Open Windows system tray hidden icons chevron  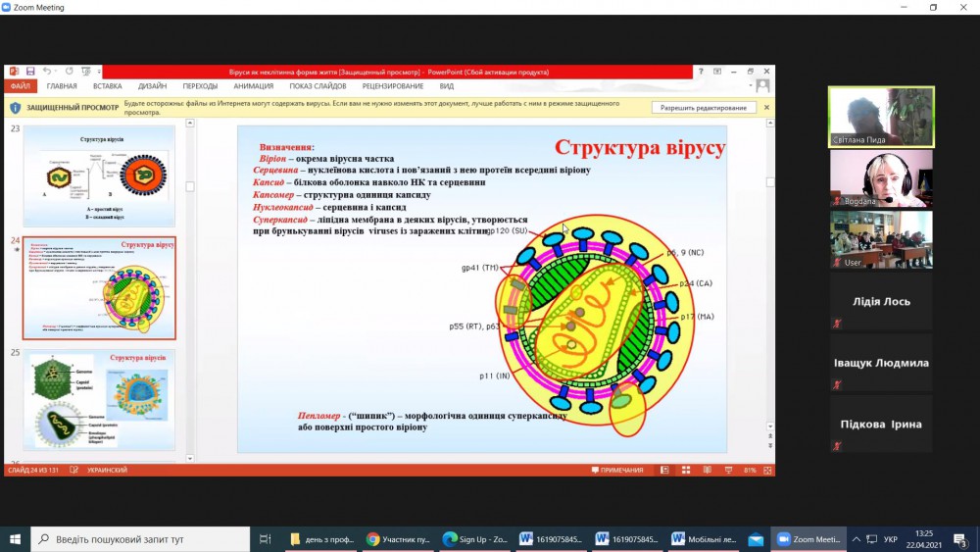click(857, 539)
